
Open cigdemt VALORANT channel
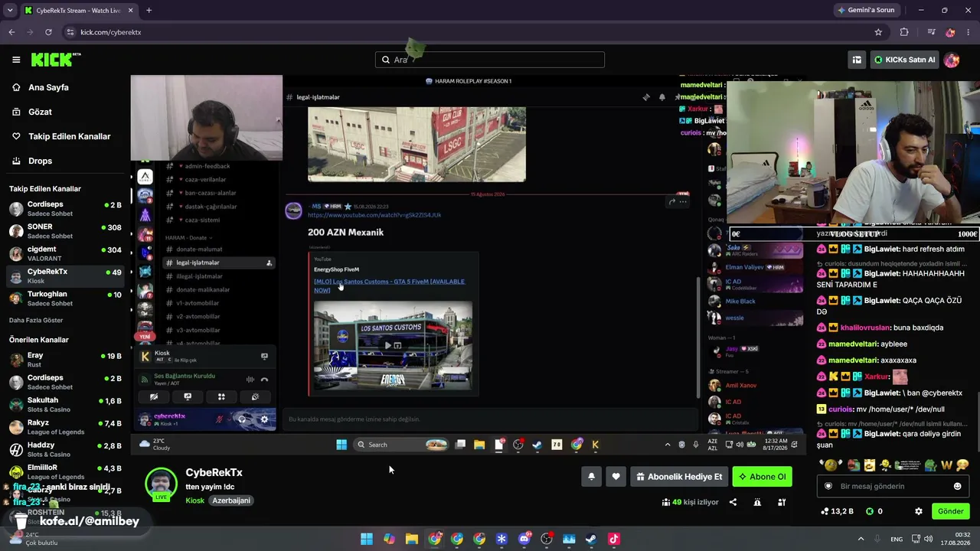[x=65, y=253]
